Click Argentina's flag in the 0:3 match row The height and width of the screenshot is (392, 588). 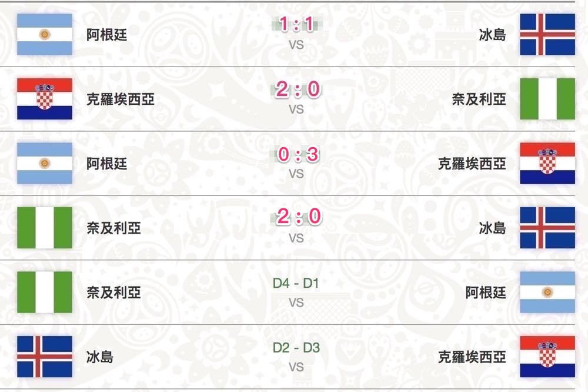click(x=45, y=163)
